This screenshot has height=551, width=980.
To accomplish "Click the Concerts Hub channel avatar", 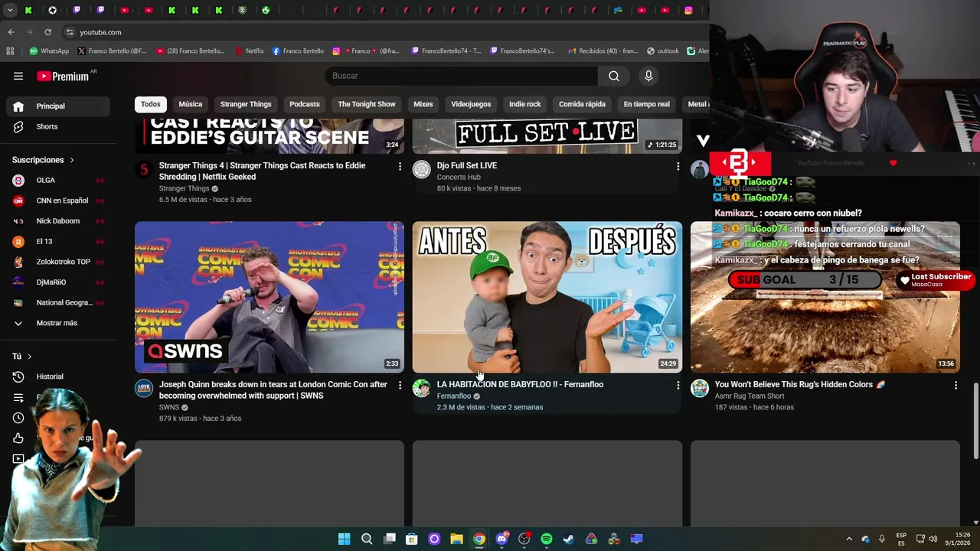I will coord(422,169).
